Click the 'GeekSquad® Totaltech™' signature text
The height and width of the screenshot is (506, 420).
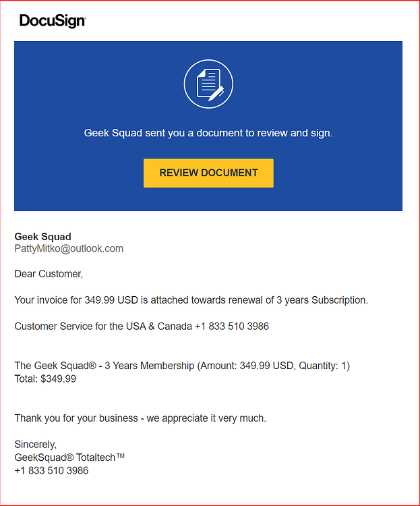tap(69, 457)
